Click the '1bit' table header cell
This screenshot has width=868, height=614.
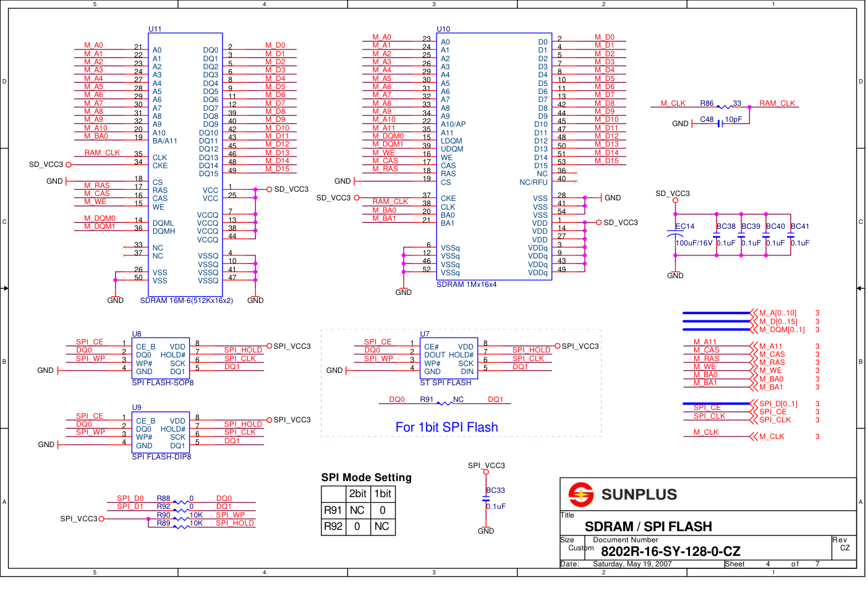(383, 493)
